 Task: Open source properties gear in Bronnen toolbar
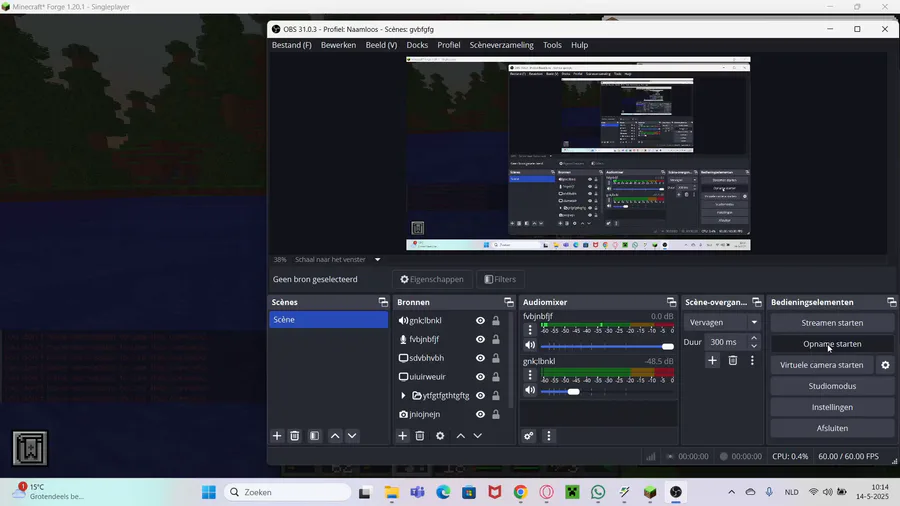[440, 436]
